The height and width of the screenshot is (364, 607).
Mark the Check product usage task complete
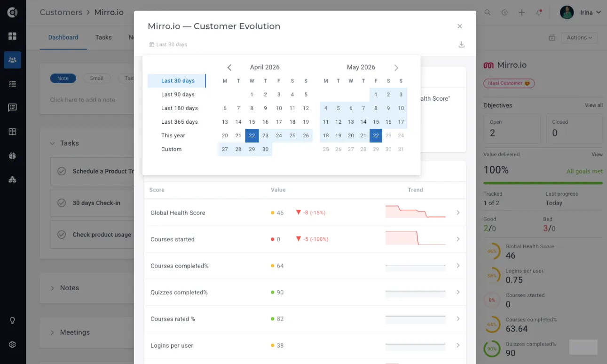[x=62, y=235]
